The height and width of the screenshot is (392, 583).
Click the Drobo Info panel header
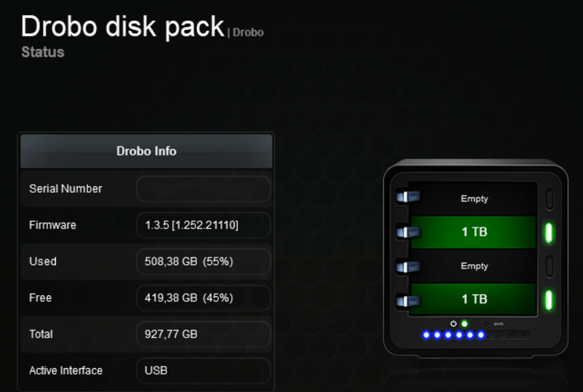(x=146, y=151)
